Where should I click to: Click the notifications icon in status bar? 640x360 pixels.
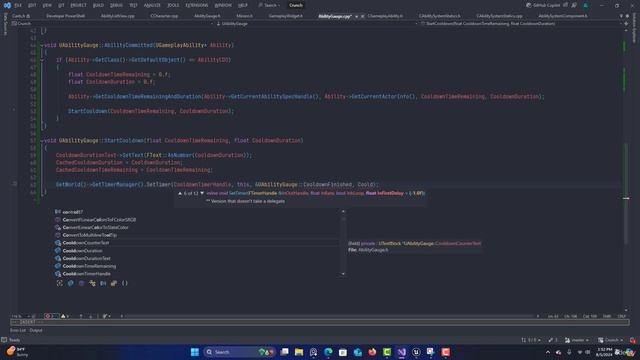coord(632,340)
